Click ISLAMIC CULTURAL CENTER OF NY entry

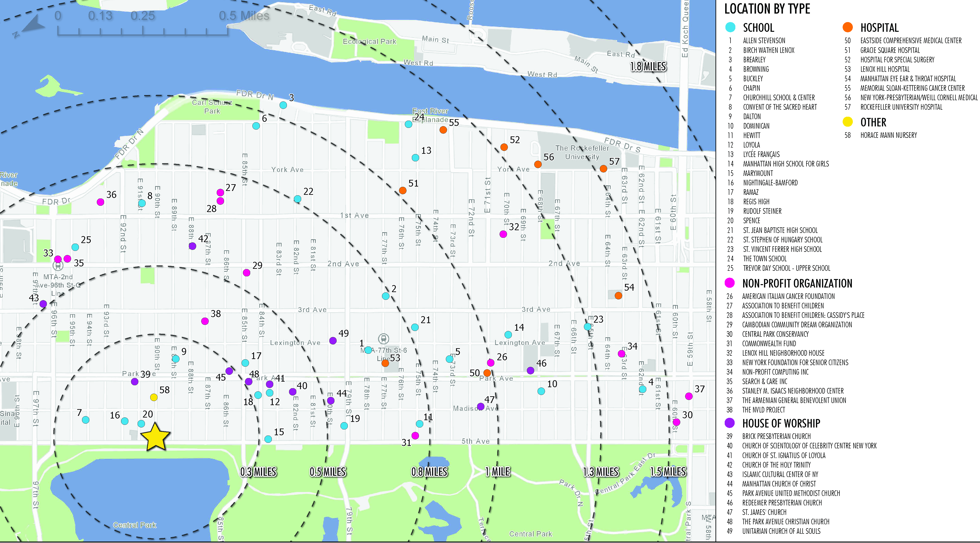(780, 474)
